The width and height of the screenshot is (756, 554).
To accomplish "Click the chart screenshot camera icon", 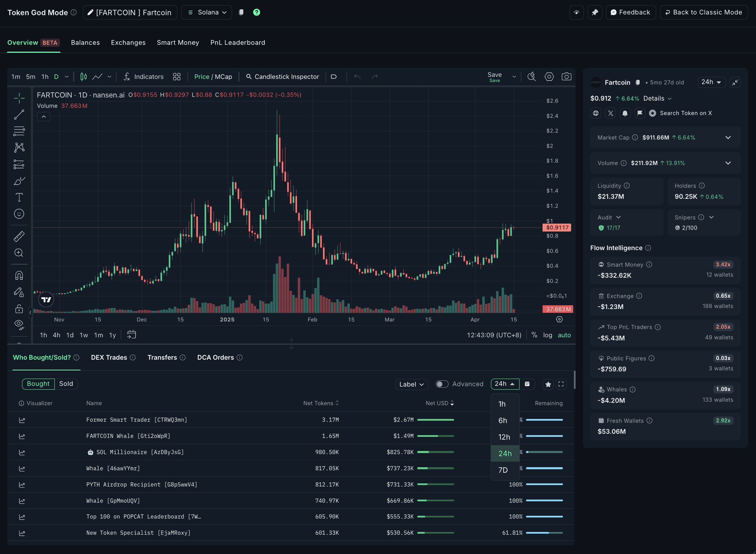I will click(x=566, y=76).
